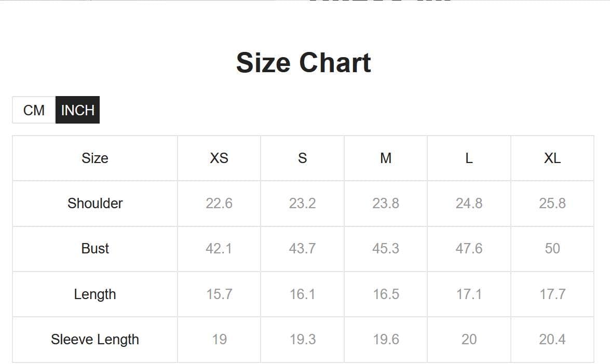Click the Length row label

[95, 294]
